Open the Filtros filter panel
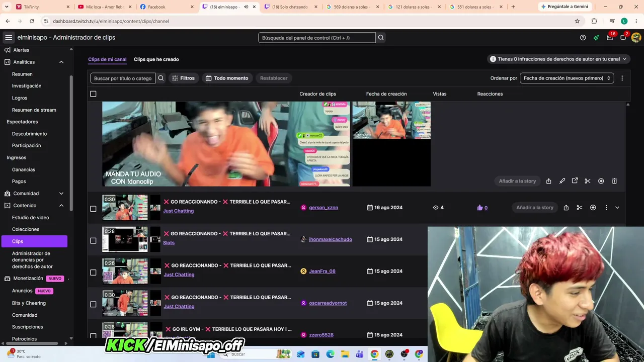This screenshot has height=362, width=644. (x=183, y=78)
